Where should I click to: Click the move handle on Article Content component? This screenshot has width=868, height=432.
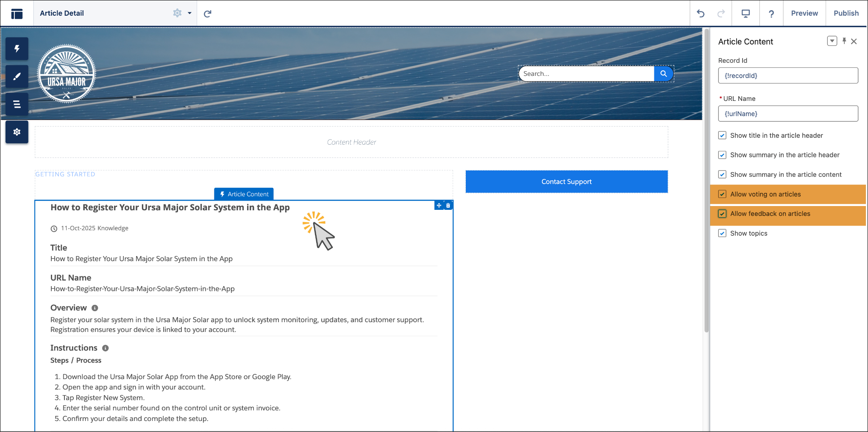[439, 206]
